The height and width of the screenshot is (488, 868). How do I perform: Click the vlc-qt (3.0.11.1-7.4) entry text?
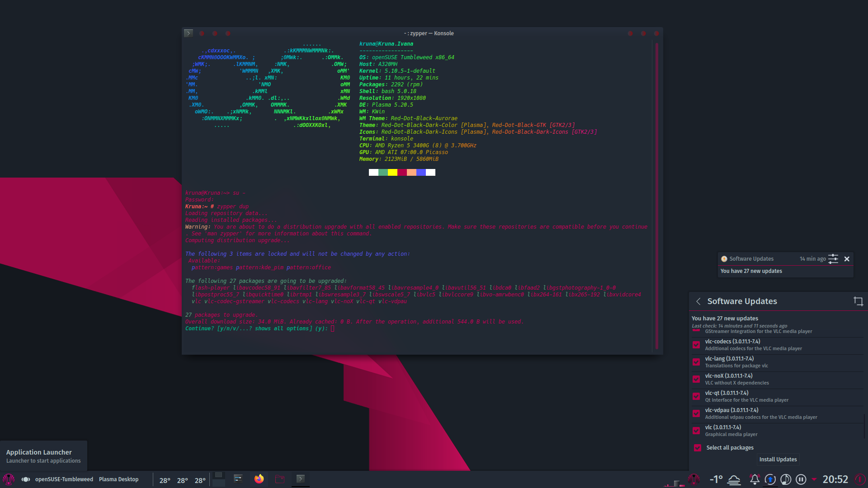726,393
